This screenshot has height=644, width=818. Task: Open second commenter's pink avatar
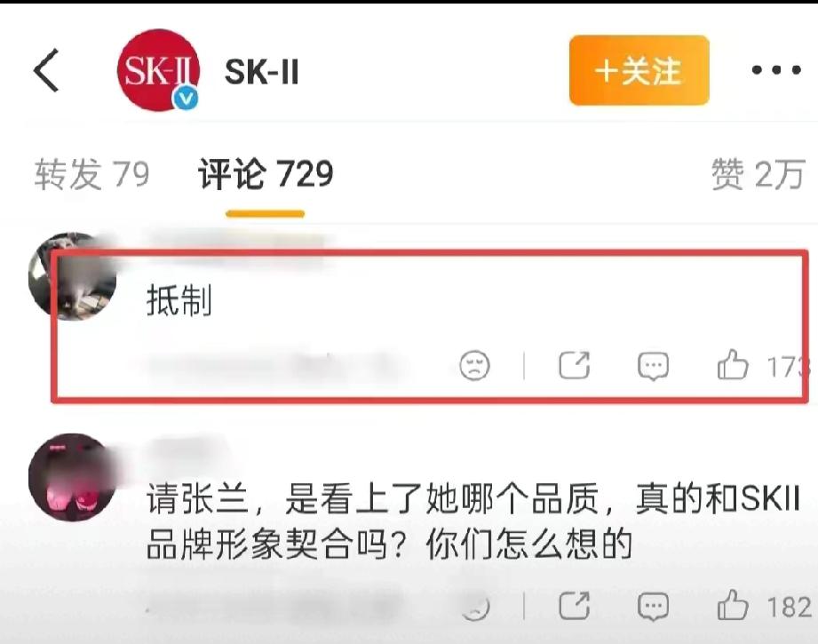72,477
